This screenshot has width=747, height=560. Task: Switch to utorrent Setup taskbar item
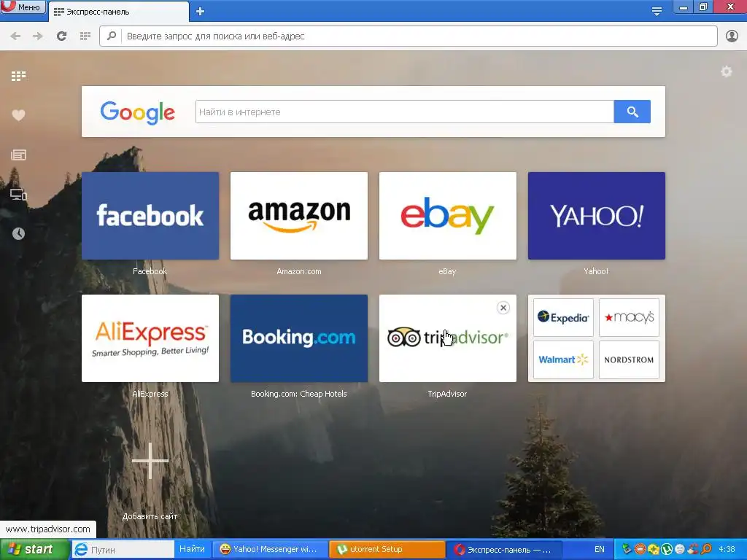click(x=387, y=550)
